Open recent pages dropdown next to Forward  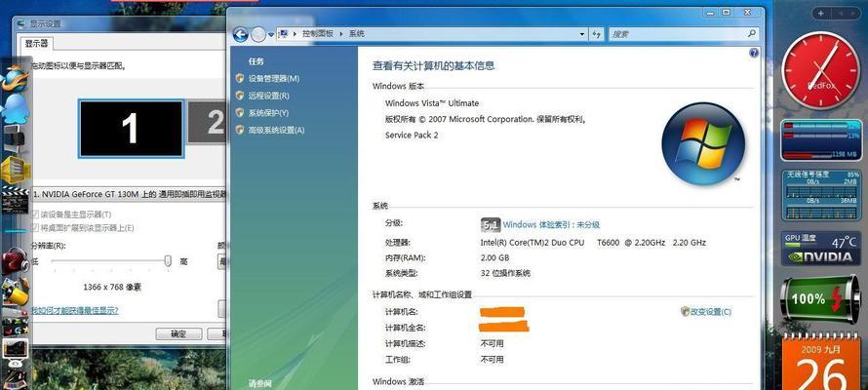click(271, 34)
